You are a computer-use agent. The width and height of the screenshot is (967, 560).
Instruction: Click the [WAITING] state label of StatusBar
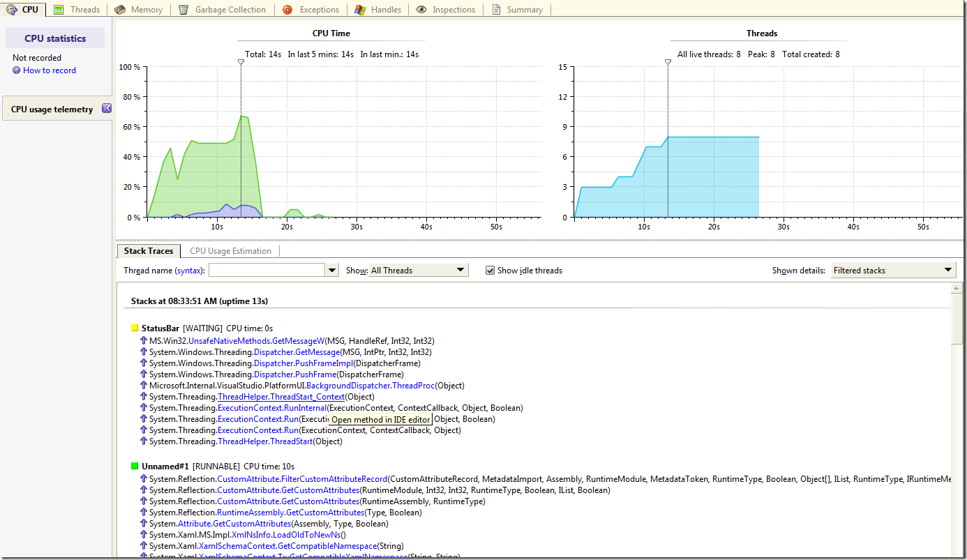coord(202,328)
